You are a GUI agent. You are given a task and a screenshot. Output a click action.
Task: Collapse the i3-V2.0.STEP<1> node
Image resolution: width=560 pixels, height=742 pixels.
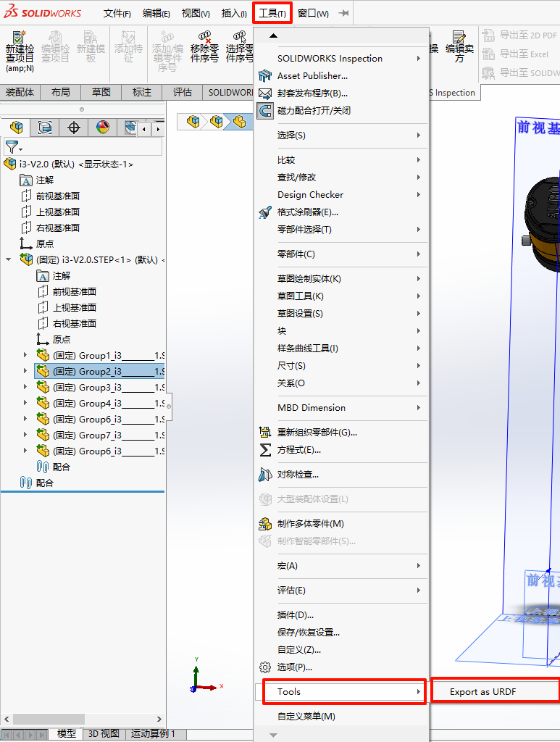[x=9, y=259]
